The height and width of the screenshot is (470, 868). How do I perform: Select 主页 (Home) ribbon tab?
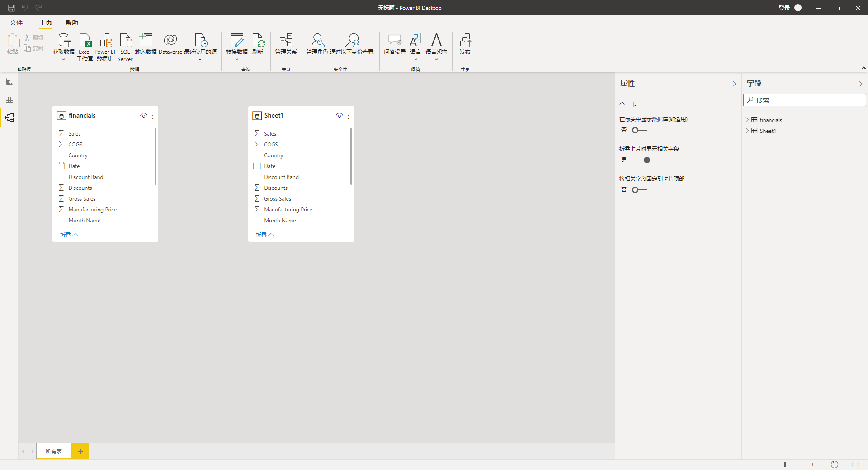point(46,23)
